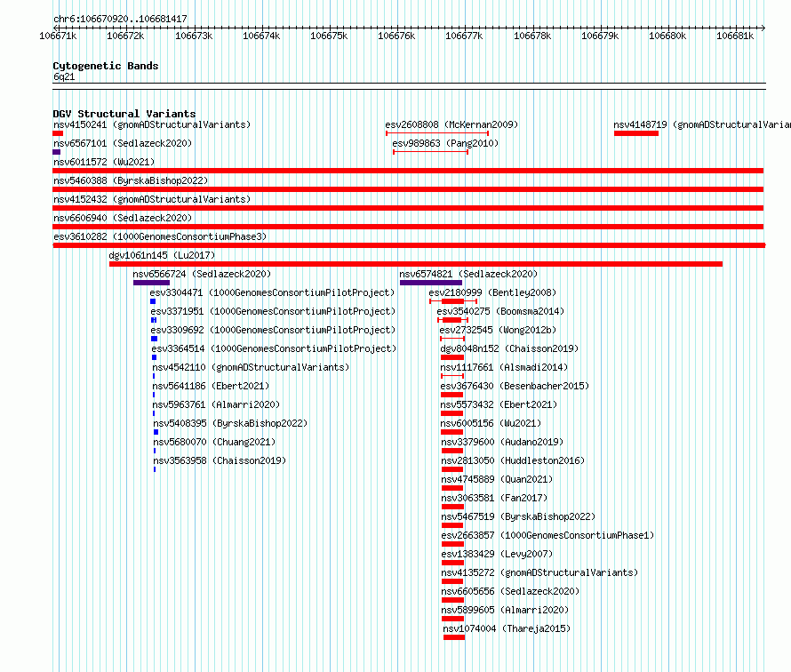This screenshot has width=791, height=672.
Task: Click nsv2813050 (Huddleston2016) label
Action: (513, 460)
